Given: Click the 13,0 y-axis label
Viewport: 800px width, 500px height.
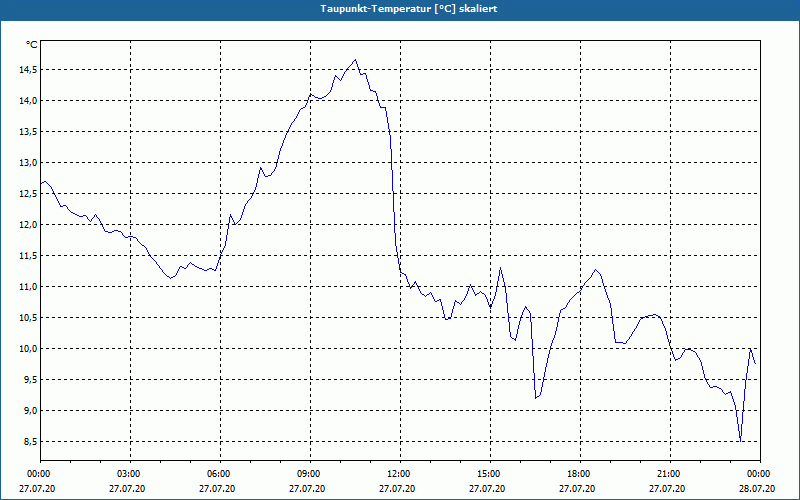Looking at the screenshot, I should coord(29,163).
